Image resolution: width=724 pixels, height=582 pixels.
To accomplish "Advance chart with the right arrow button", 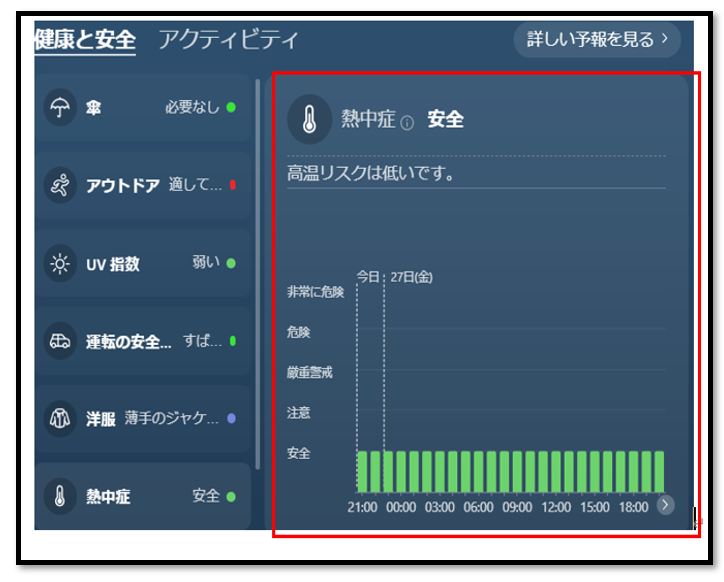I will pyautogui.click(x=665, y=505).
